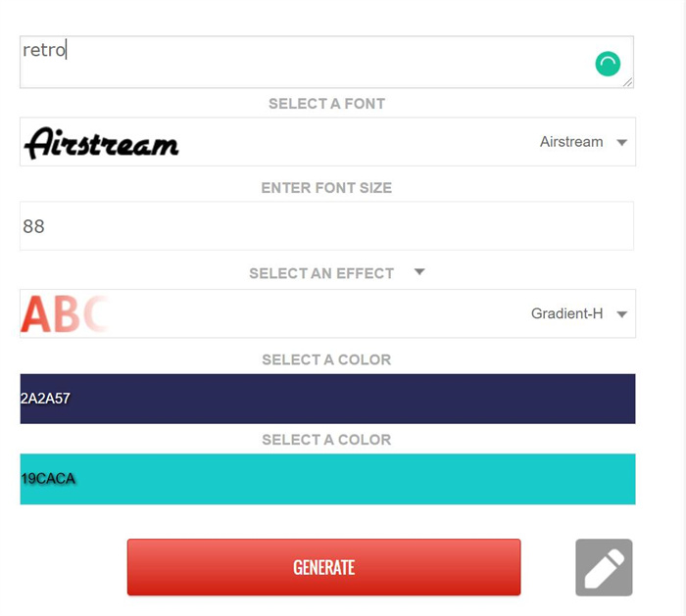Click SELECT A COLOR heading above navy swatch
The image size is (686, 616).
point(326,359)
